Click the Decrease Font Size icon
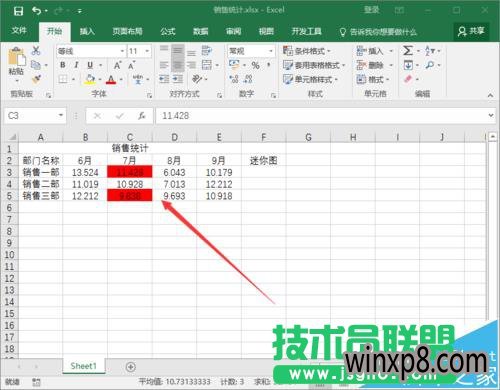Screen dimensions: 500x390 [x=131, y=65]
